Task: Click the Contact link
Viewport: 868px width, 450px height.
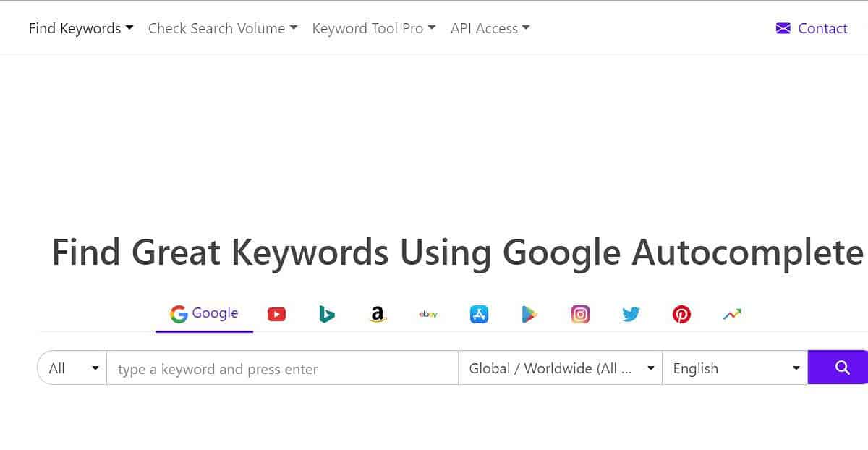Action: pyautogui.click(x=812, y=28)
